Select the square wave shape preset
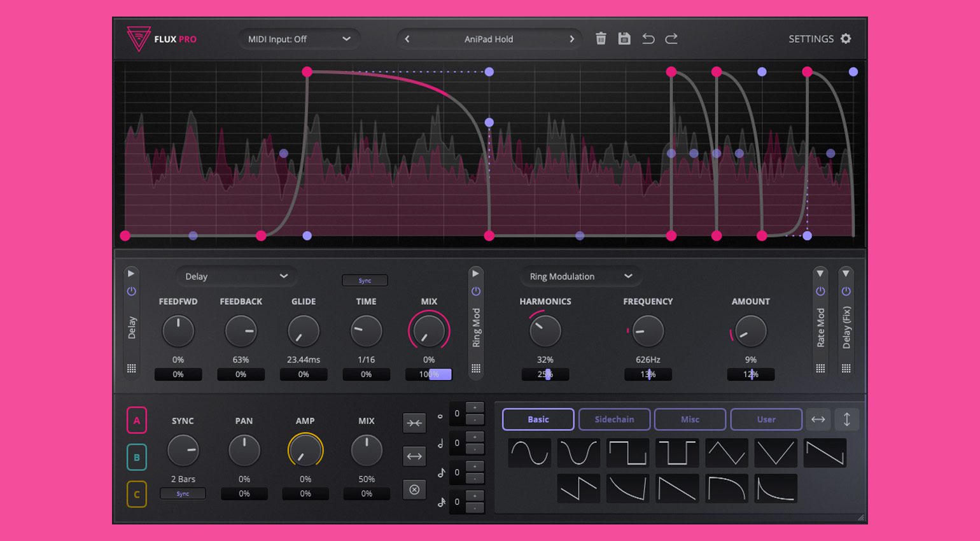Image resolution: width=980 pixels, height=541 pixels. (628, 453)
